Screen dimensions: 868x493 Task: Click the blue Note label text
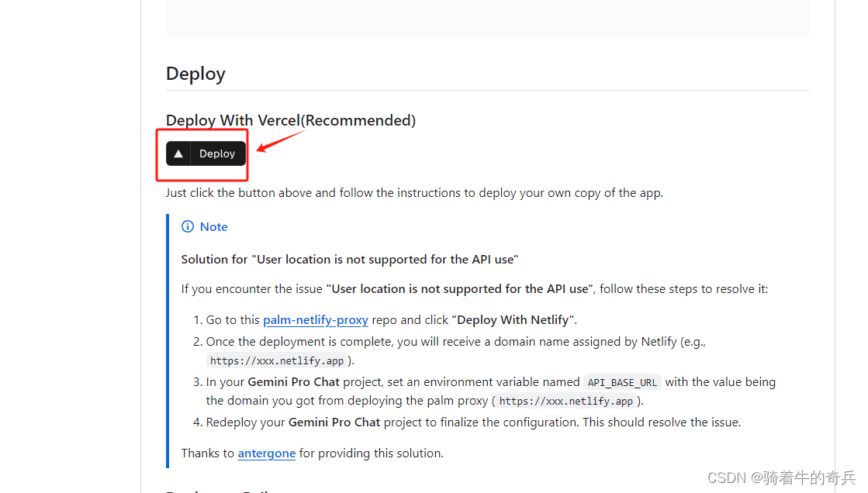pos(214,227)
